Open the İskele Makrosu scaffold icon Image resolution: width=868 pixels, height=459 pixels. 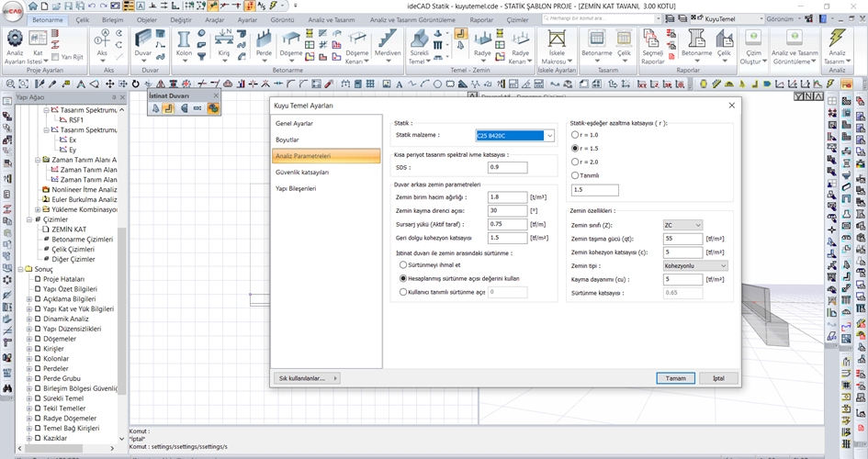coord(557,39)
